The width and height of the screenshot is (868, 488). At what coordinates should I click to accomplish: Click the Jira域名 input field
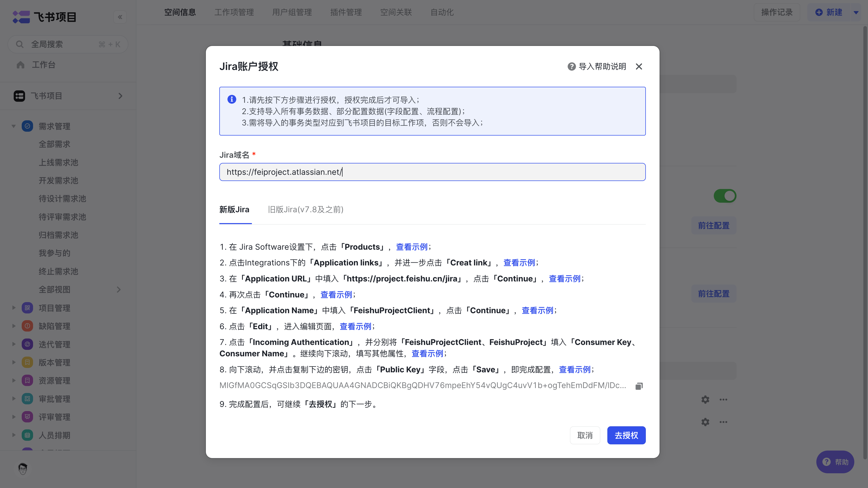point(432,172)
